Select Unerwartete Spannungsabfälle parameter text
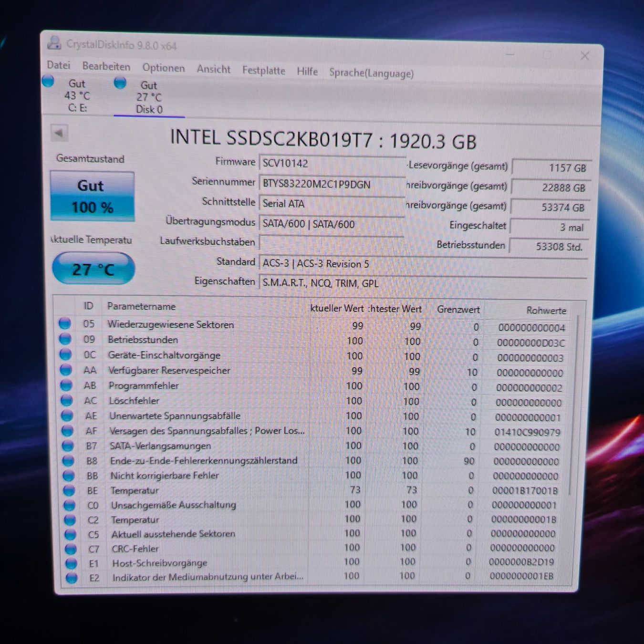The width and height of the screenshot is (644, 644). pyautogui.click(x=175, y=415)
